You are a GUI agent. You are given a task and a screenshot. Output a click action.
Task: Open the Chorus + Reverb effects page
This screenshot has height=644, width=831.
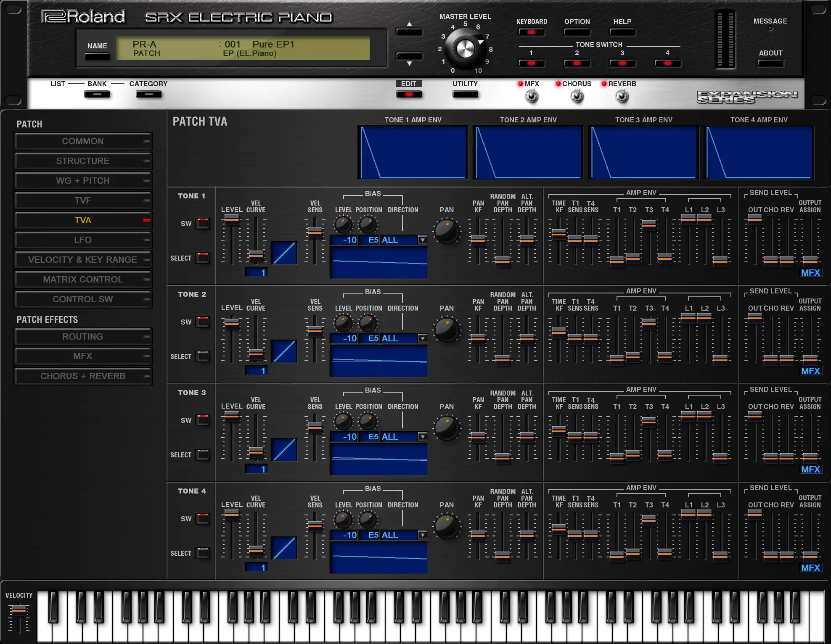tap(83, 376)
